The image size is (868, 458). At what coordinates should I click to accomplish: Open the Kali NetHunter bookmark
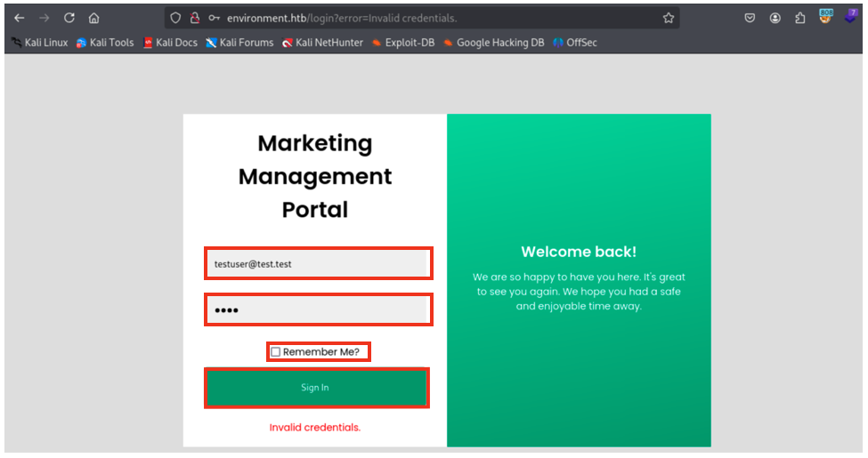click(x=323, y=43)
